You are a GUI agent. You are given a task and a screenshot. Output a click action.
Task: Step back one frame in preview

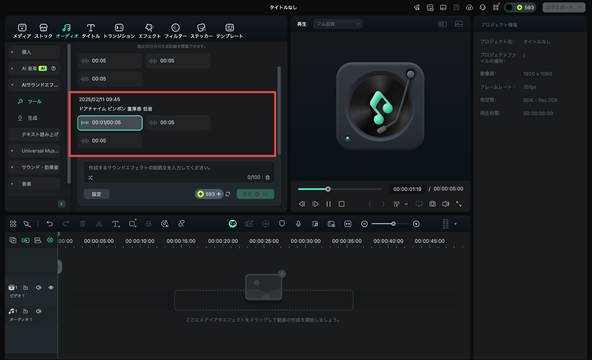click(x=302, y=204)
